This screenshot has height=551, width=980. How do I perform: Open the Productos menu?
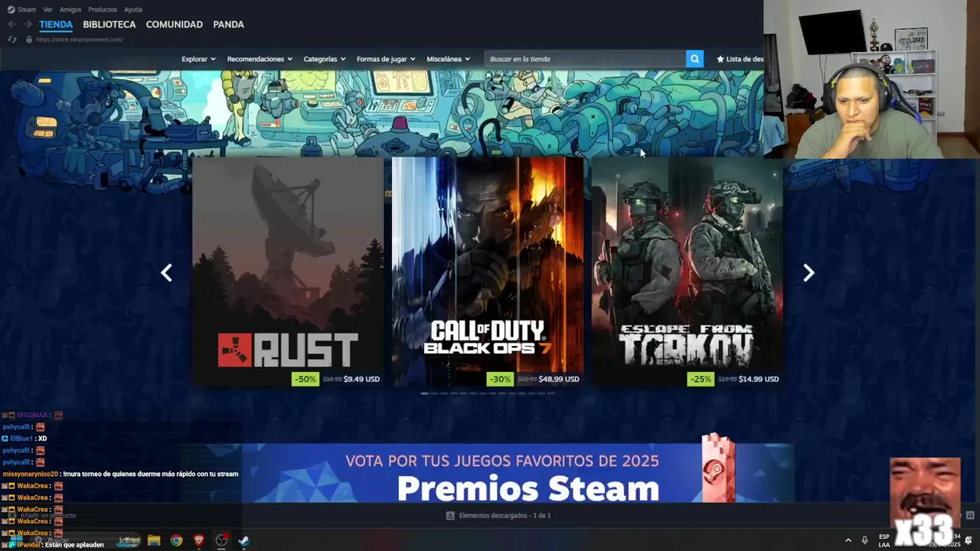coord(103,10)
